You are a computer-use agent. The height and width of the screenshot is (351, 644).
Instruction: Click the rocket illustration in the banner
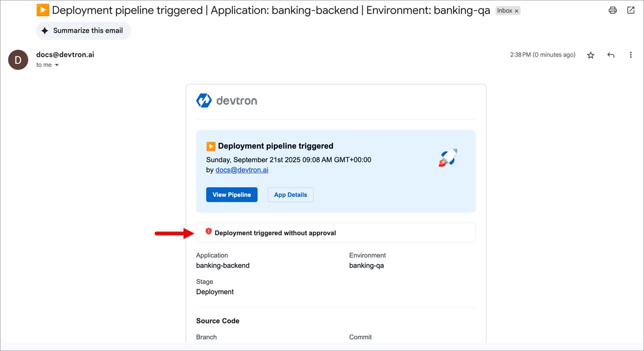(447, 157)
